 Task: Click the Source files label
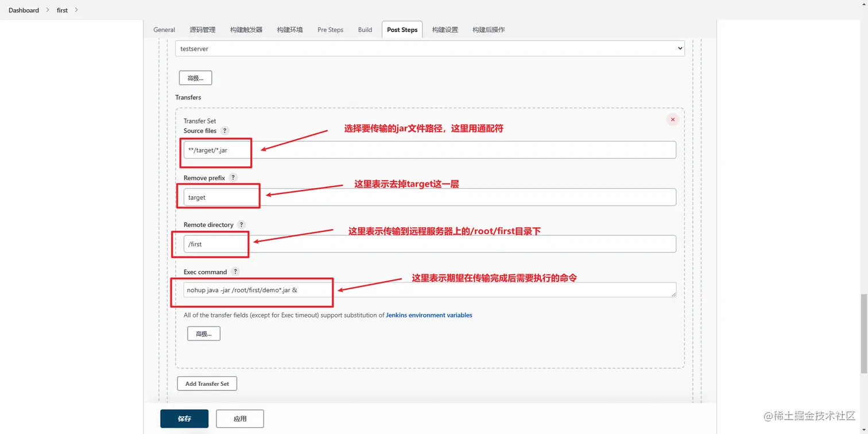coord(200,131)
